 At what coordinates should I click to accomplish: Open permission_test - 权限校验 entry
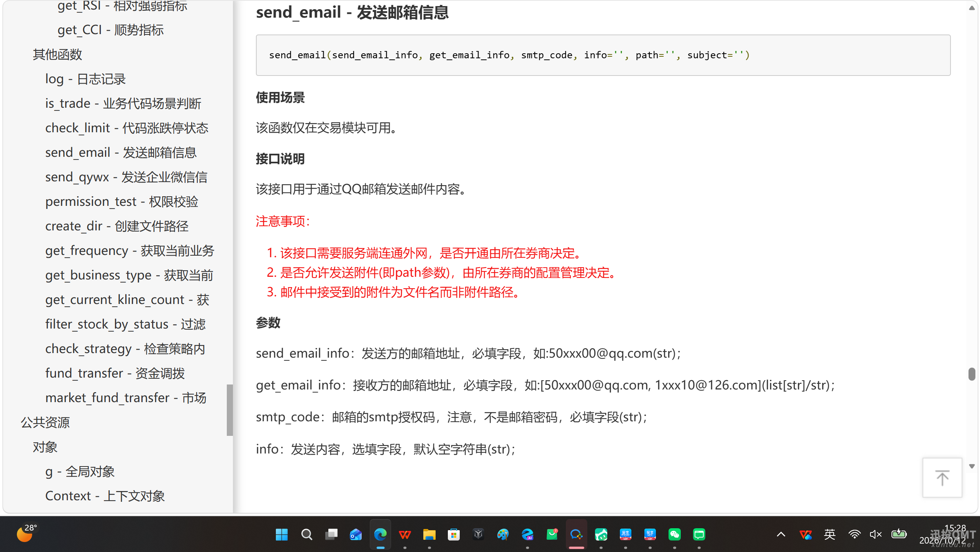click(x=122, y=202)
